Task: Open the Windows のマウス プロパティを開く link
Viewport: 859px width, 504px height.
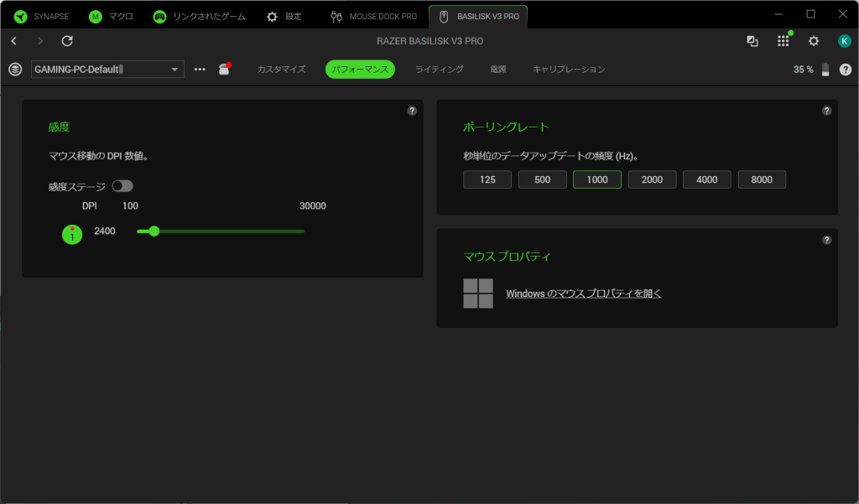Action: click(x=584, y=294)
